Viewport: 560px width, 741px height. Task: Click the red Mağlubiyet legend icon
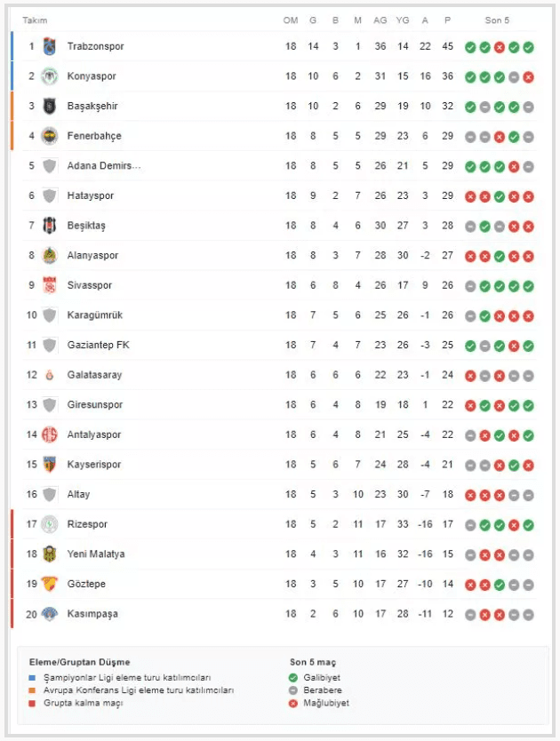tap(293, 703)
